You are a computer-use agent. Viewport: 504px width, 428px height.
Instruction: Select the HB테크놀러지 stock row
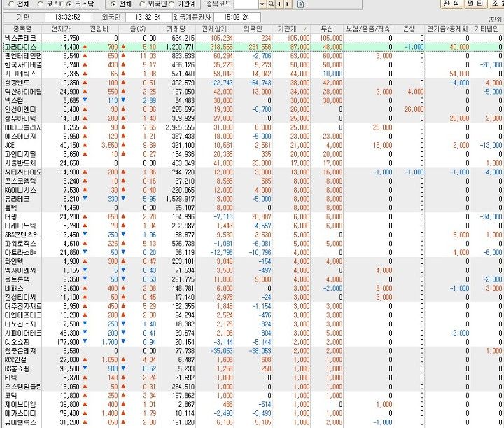(253, 127)
